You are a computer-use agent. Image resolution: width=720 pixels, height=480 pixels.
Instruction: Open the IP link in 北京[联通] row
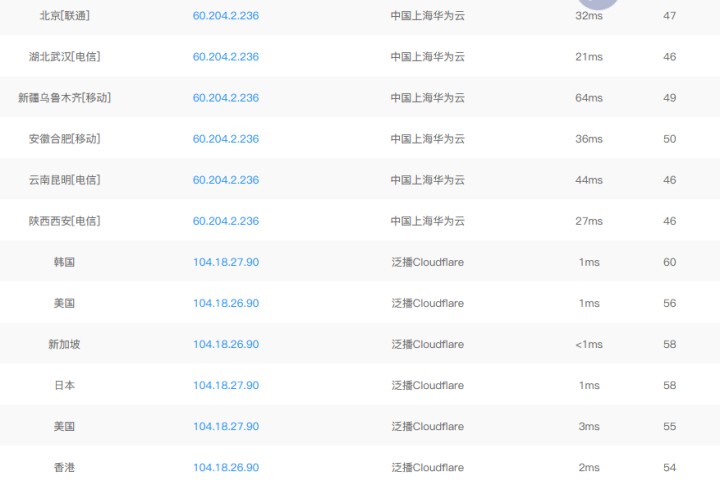tap(225, 16)
